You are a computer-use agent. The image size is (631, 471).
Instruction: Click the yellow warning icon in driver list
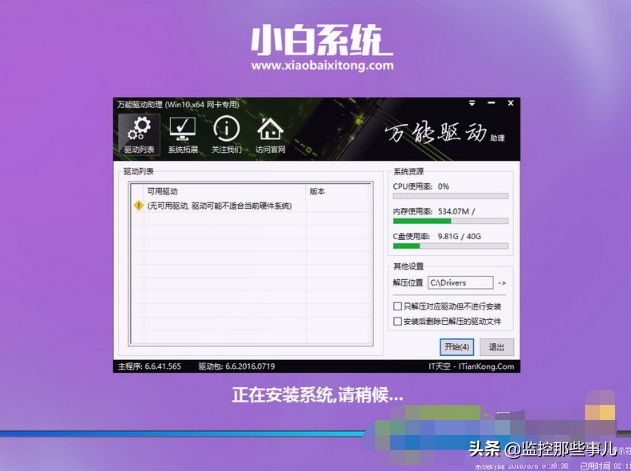(138, 206)
